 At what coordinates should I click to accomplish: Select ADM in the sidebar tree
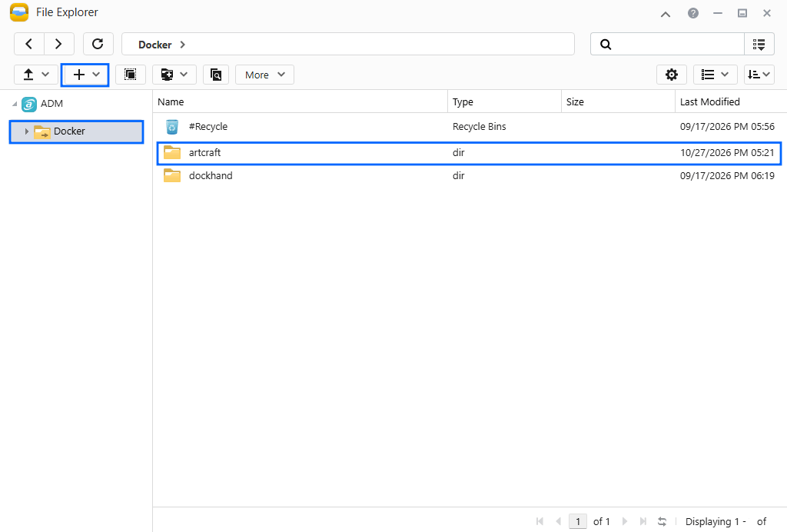[x=51, y=104]
